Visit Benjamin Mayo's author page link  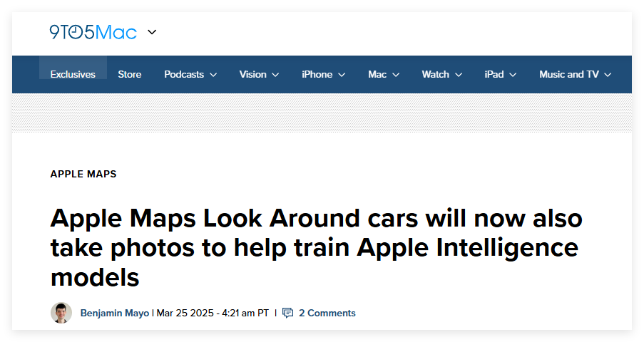(x=114, y=313)
